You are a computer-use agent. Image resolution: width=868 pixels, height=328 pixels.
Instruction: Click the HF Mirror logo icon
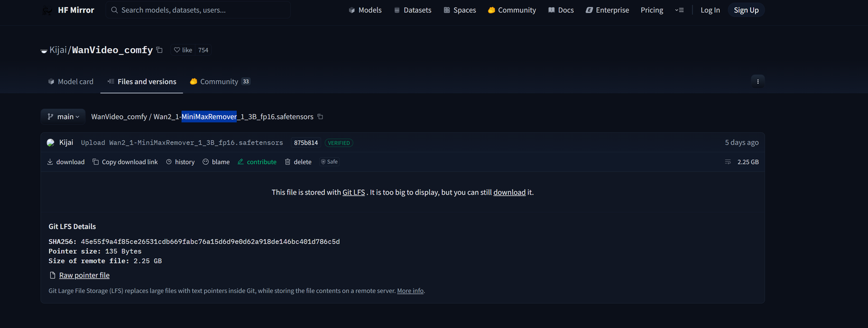click(x=47, y=10)
